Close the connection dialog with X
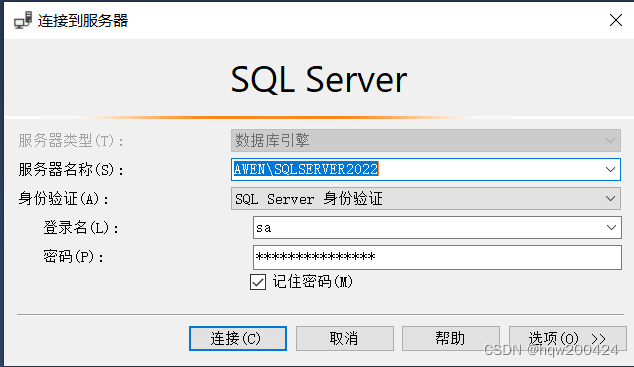Image resolution: width=634 pixels, height=367 pixels. pos(616,20)
